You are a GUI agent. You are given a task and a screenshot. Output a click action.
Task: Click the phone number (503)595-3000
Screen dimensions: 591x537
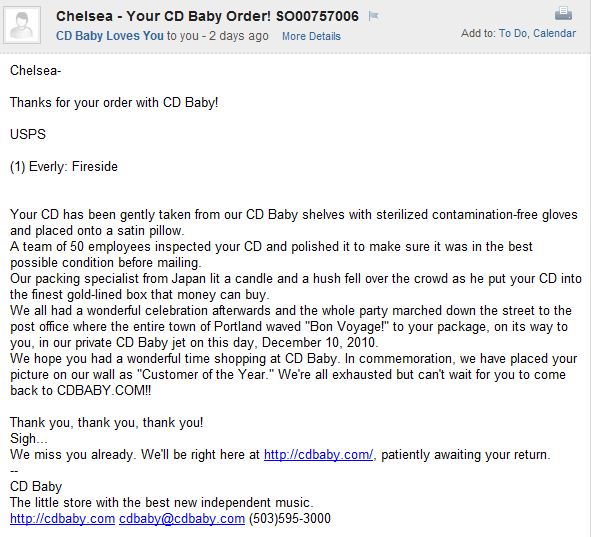click(290, 519)
